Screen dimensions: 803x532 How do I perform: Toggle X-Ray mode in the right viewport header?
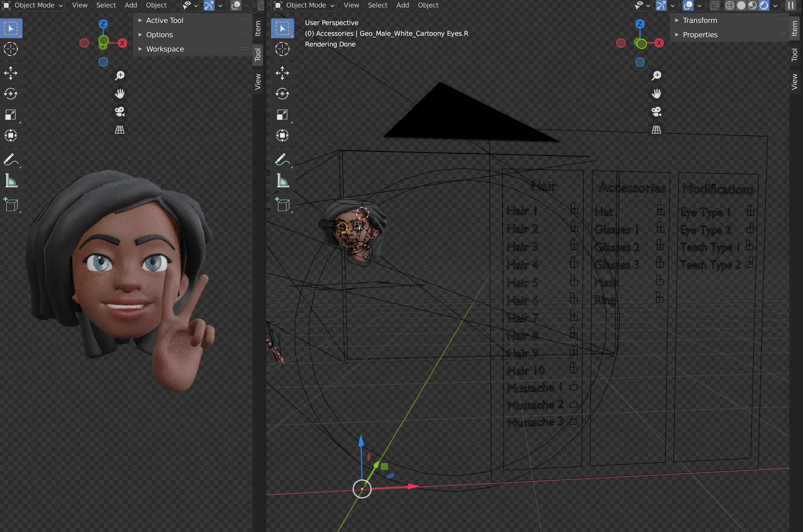pos(715,6)
